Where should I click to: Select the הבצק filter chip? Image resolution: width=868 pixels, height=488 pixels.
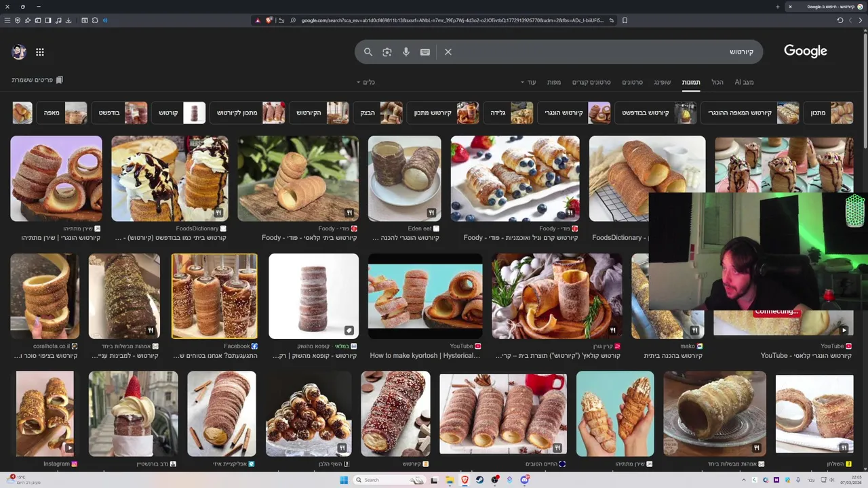[x=378, y=113]
